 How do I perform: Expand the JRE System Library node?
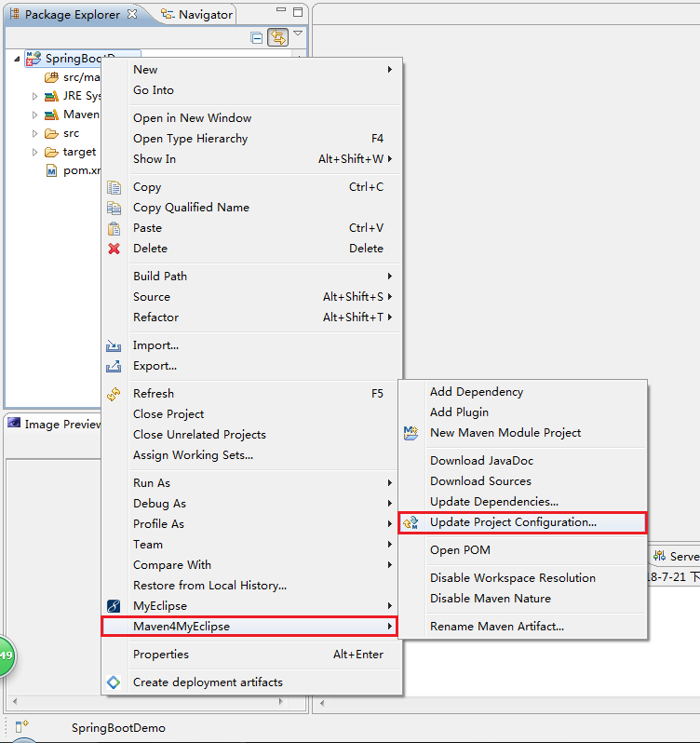click(35, 96)
